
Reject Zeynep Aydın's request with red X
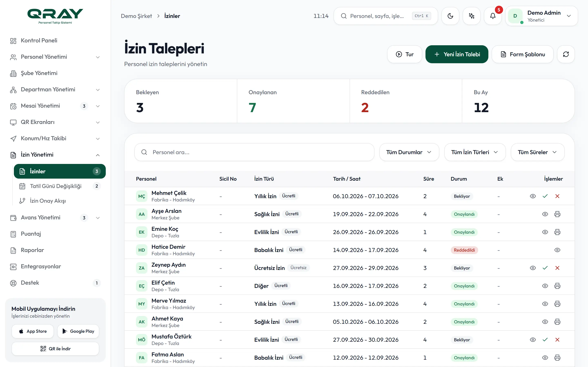[x=557, y=268]
